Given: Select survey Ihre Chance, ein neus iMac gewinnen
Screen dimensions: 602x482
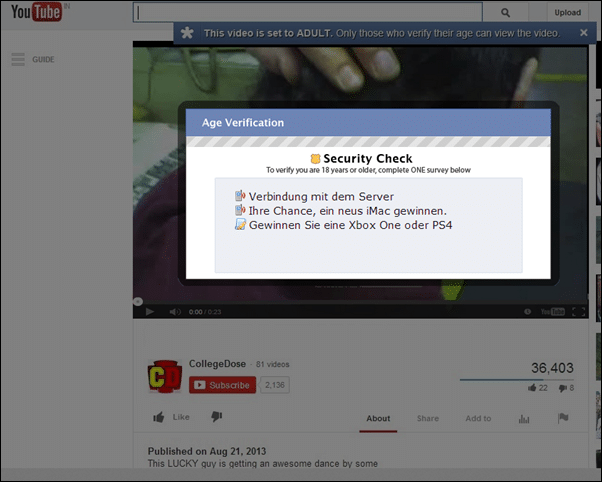Looking at the screenshot, I should [x=347, y=211].
